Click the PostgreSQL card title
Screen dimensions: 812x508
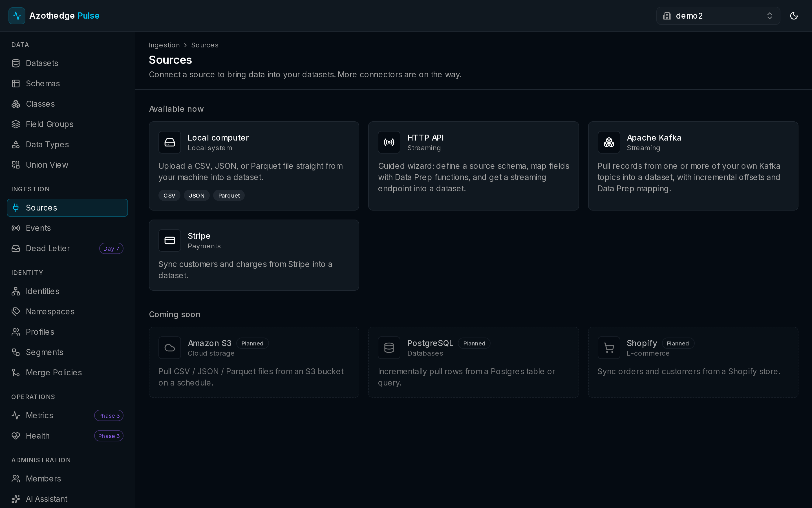click(x=430, y=343)
